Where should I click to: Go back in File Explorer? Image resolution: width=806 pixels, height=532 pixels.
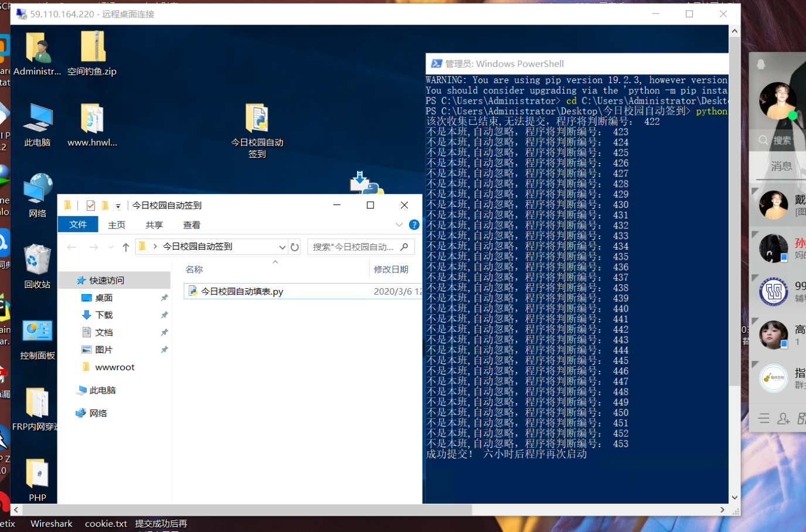(72, 247)
